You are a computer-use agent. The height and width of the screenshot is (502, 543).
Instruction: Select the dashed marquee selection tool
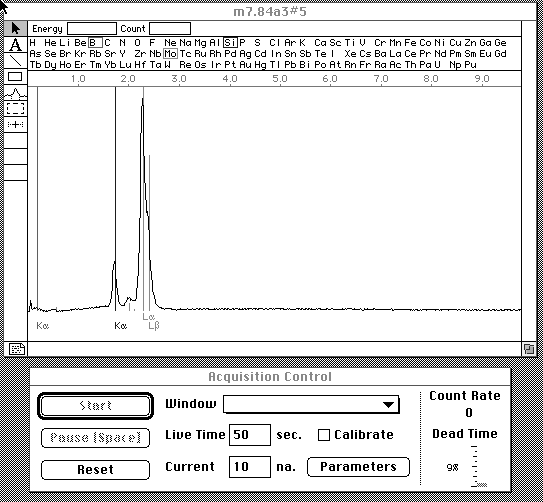[x=16, y=108]
